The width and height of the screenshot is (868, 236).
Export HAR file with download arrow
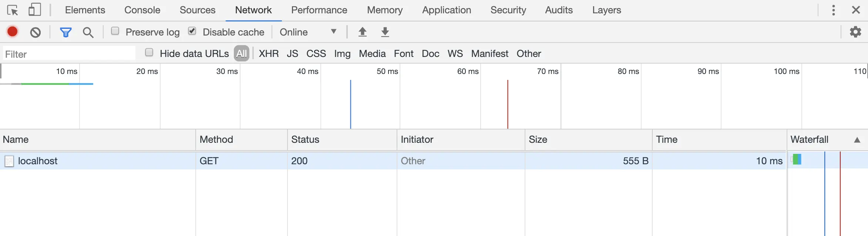[x=385, y=32]
